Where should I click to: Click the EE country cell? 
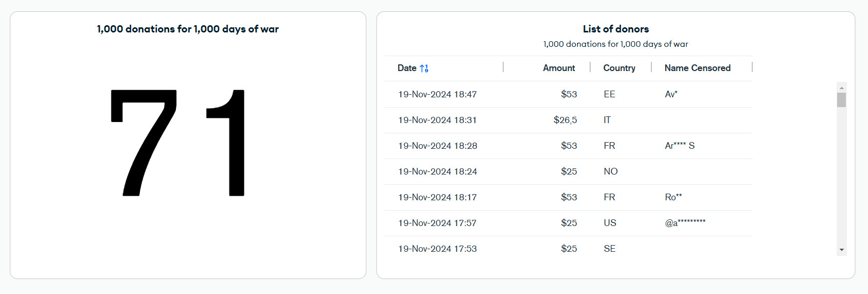click(x=609, y=94)
